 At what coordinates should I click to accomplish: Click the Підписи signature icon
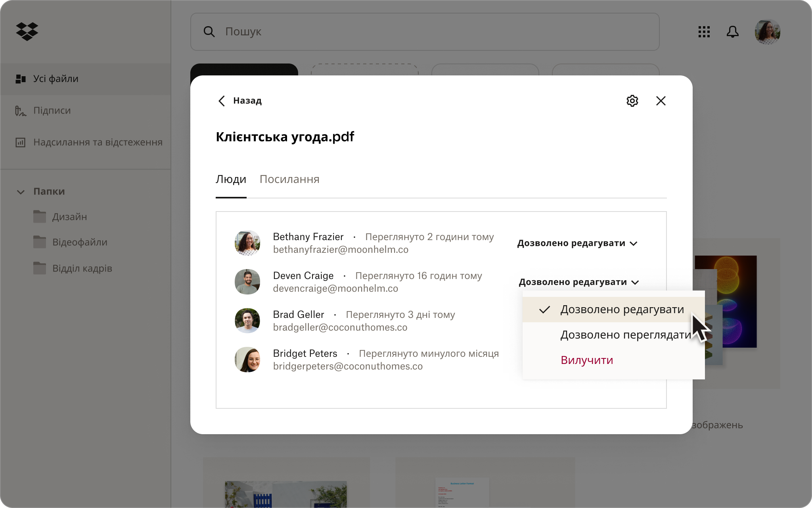click(x=21, y=111)
